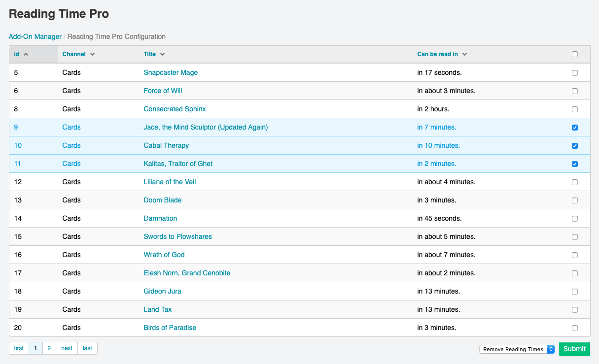Check the Wrath of God checkbox
The width and height of the screenshot is (599, 364).
coord(575,255)
